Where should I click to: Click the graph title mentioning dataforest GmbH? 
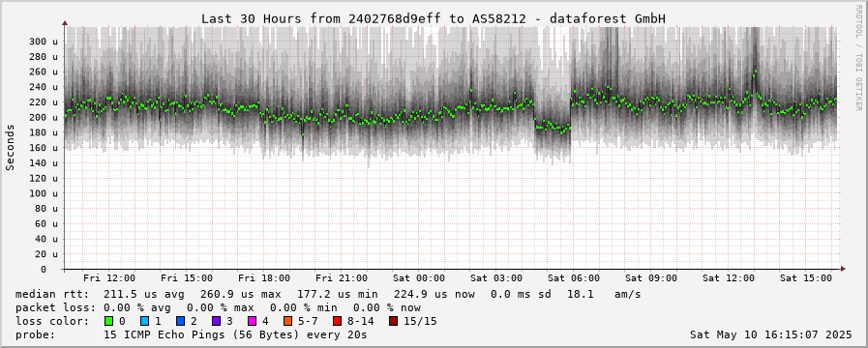pos(433,18)
